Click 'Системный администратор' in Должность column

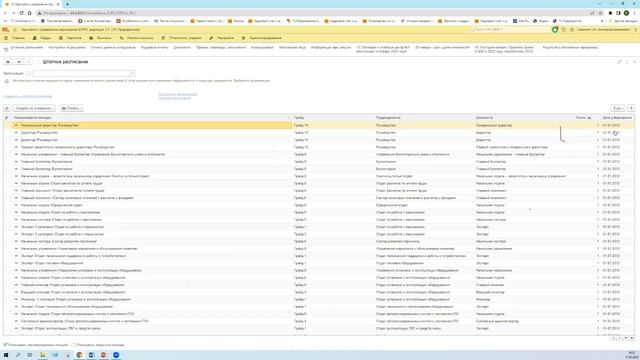[497, 321]
